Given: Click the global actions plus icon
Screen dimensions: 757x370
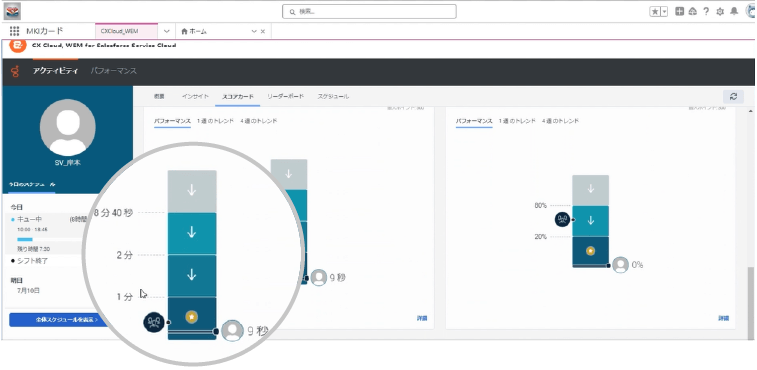Looking at the screenshot, I should tap(679, 12).
